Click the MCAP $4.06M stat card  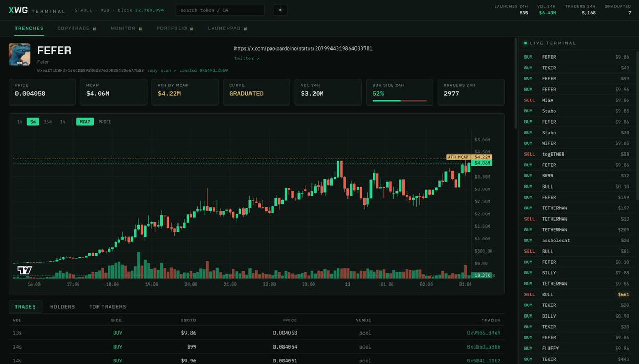114,92
